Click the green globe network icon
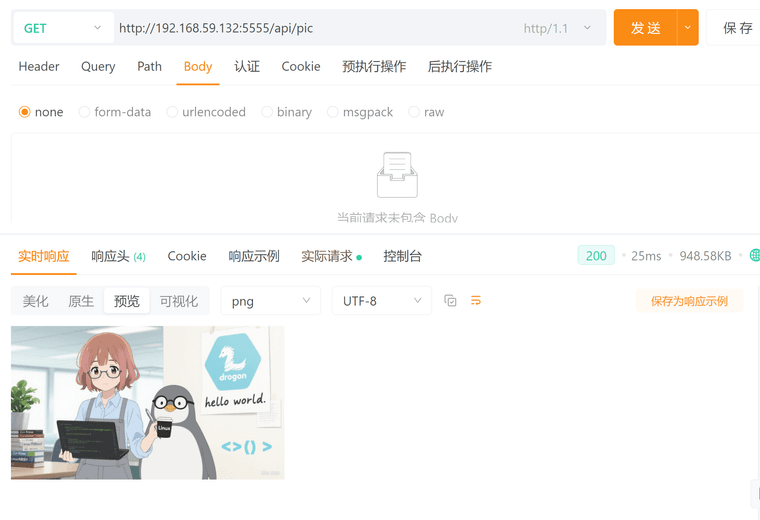760x520 pixels. (755, 255)
